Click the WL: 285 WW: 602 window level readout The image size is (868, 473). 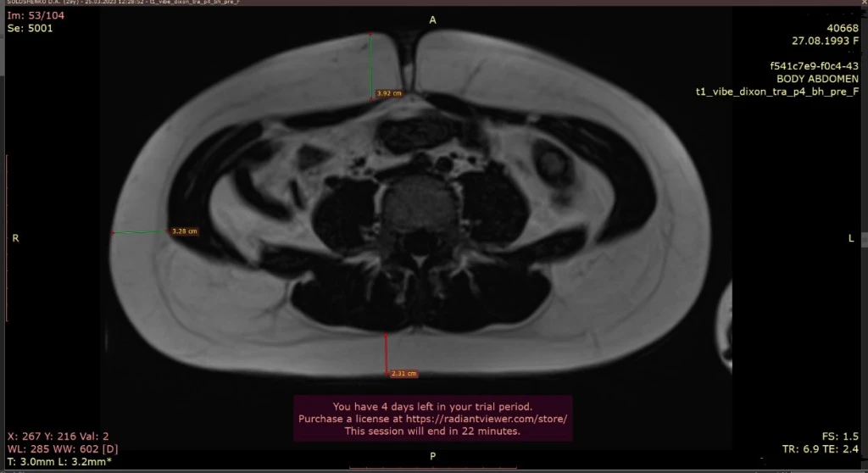(x=63, y=448)
